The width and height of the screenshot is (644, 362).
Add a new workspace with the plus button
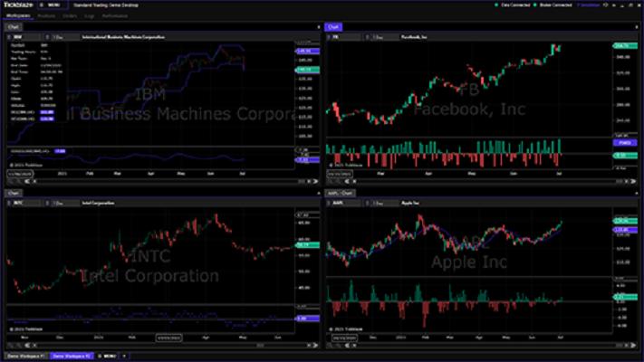124,356
